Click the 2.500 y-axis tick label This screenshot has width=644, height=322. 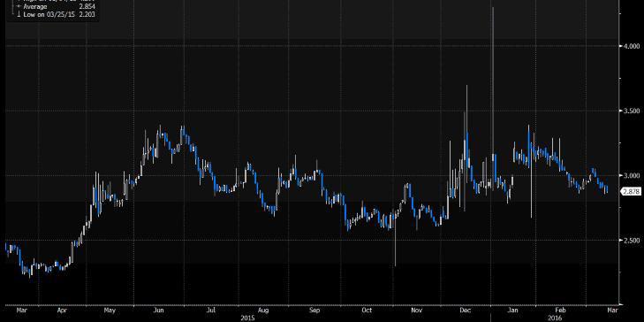click(631, 240)
